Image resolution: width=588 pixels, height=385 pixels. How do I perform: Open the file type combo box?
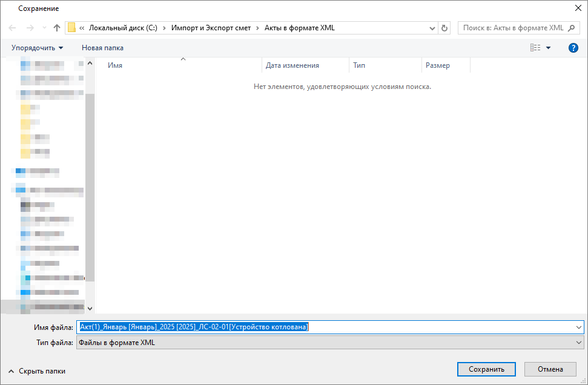tap(329, 343)
